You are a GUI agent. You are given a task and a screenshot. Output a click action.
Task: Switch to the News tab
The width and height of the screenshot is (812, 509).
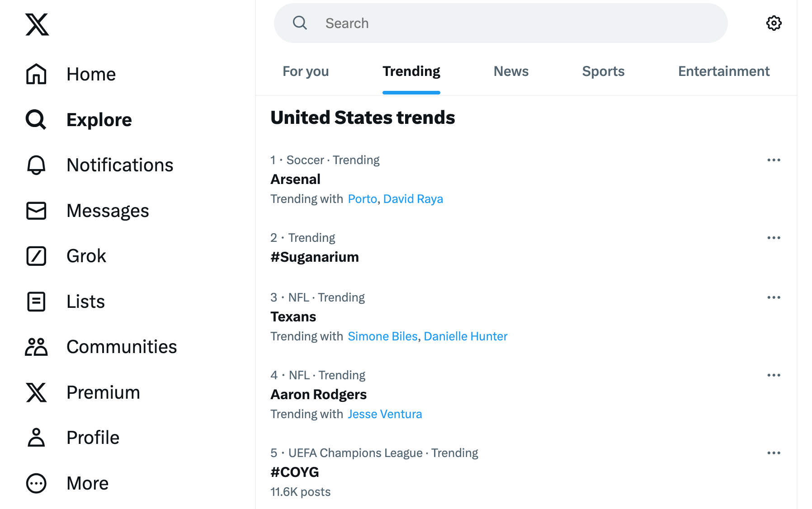(510, 71)
